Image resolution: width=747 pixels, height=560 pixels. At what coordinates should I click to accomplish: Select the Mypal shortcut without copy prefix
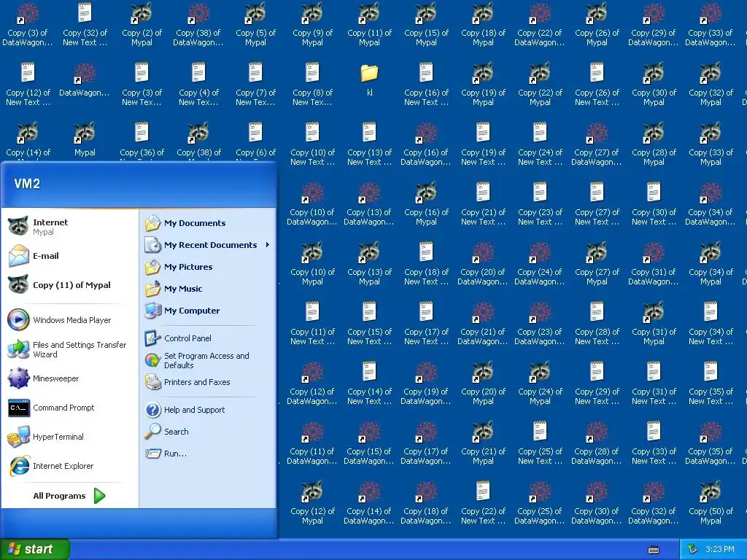coord(85,140)
